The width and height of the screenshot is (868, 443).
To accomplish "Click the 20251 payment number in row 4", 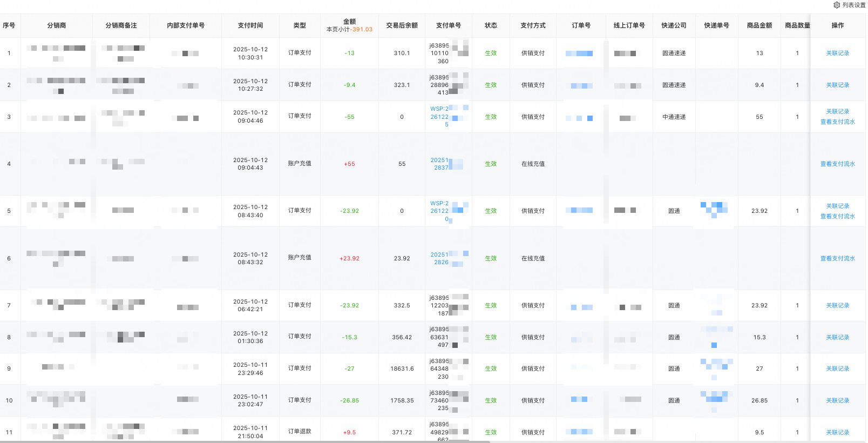I will coord(440,164).
